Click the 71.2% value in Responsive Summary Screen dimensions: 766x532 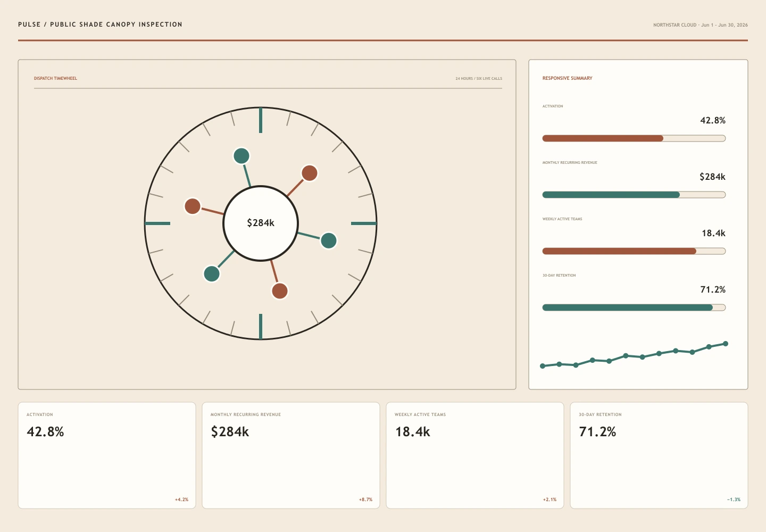713,289
